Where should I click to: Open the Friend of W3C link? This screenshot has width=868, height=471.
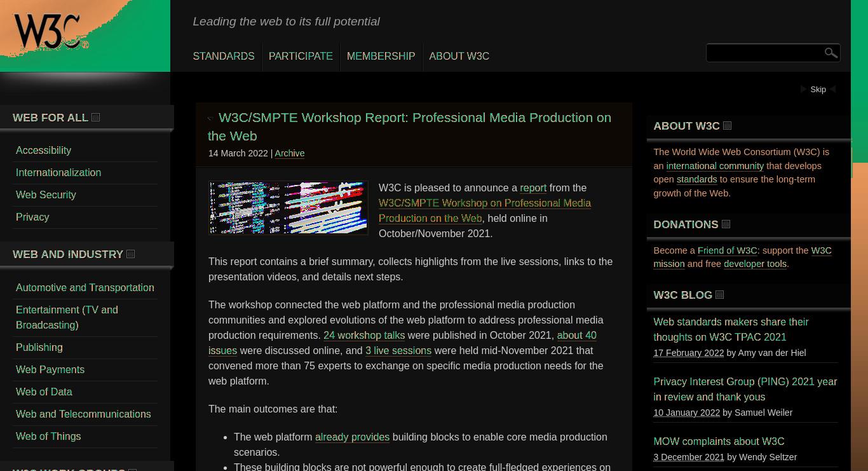727,250
